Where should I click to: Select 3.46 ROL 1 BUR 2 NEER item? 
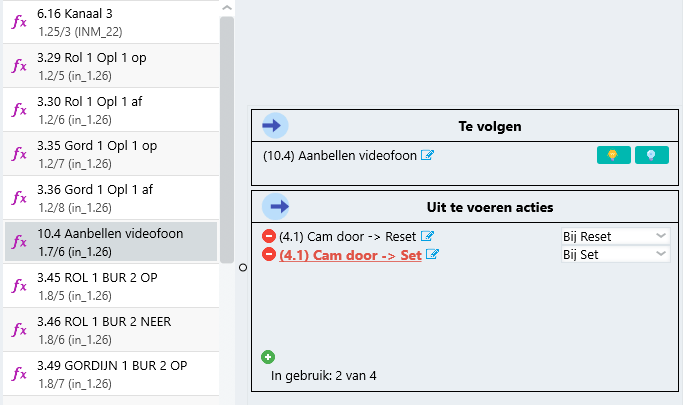[x=111, y=330]
